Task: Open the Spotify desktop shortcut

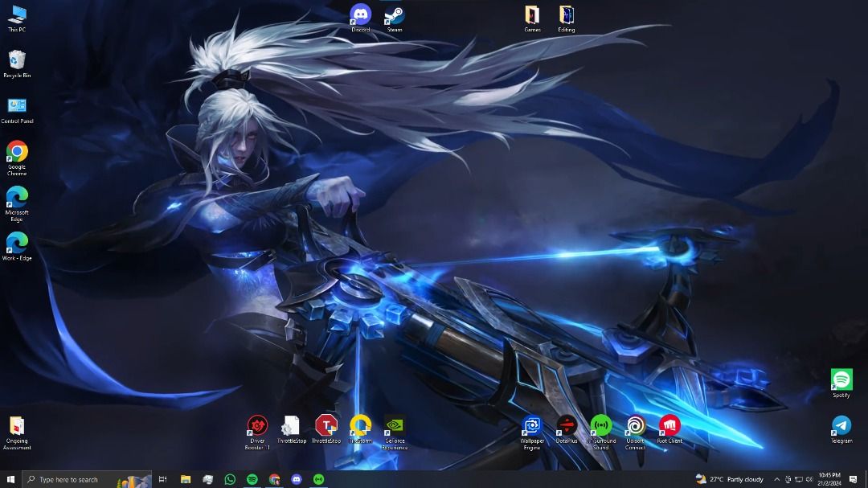Action: tap(841, 383)
